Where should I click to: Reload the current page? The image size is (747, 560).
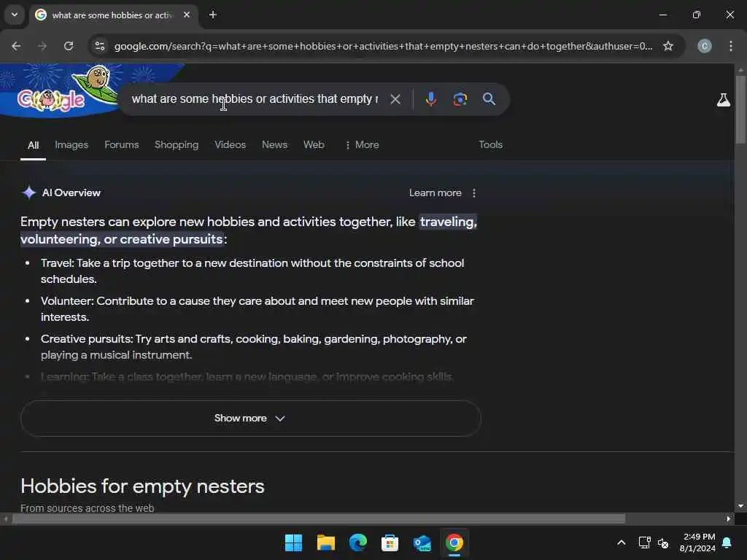pos(69,46)
